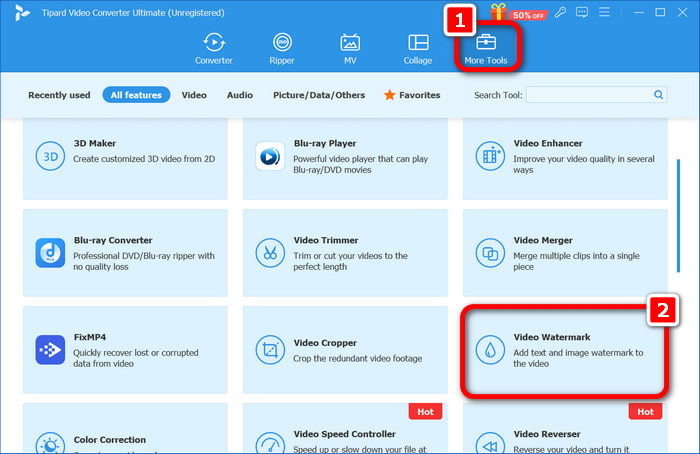
Task: Switch to the Ripper tab
Action: click(x=282, y=48)
